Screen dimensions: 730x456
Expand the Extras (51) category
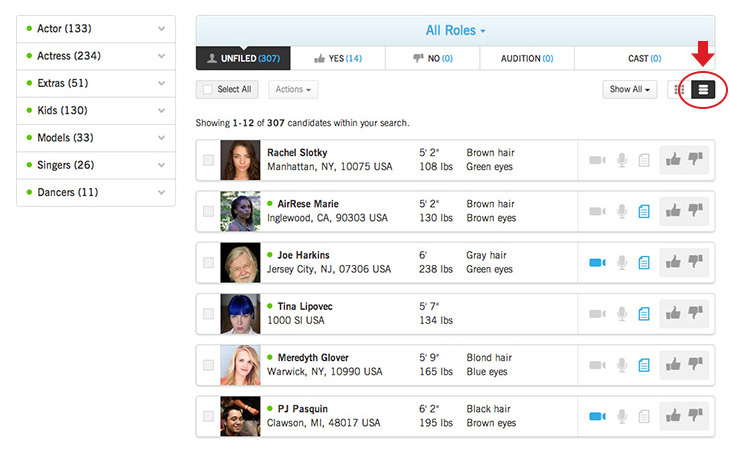[96, 83]
